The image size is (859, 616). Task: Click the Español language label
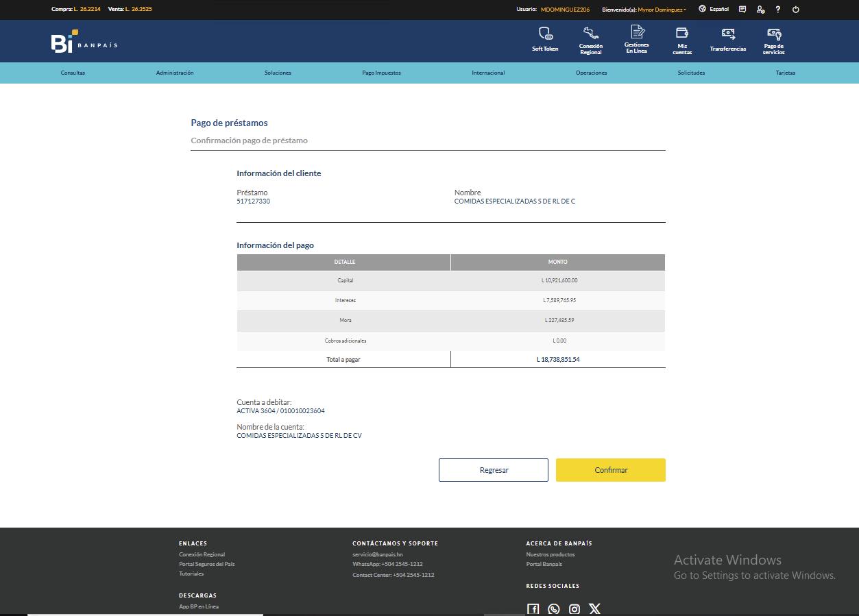pyautogui.click(x=719, y=10)
